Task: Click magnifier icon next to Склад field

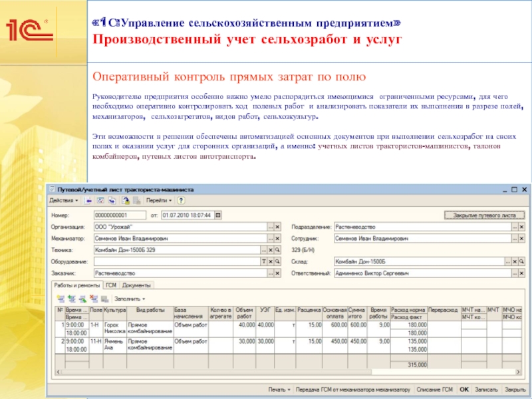Action: pos(521,261)
